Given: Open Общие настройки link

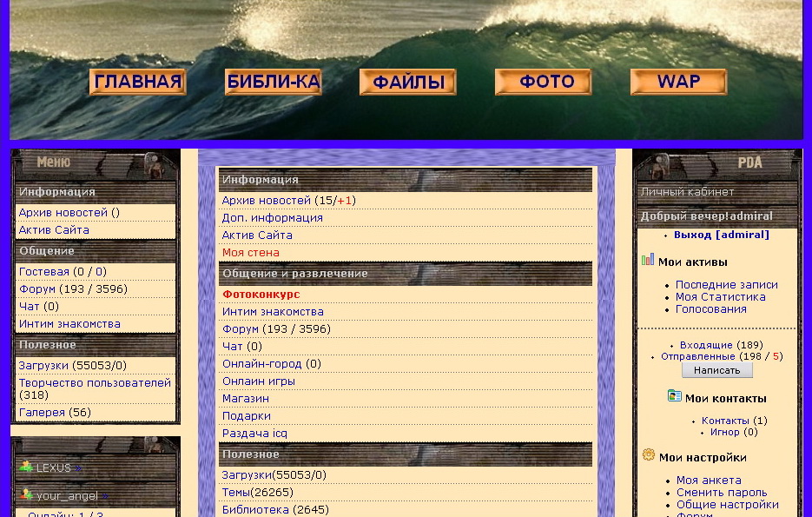Looking at the screenshot, I should (x=728, y=505).
